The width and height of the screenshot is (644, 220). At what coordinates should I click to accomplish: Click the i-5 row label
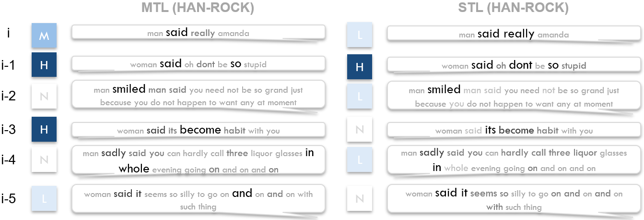pos(9,198)
